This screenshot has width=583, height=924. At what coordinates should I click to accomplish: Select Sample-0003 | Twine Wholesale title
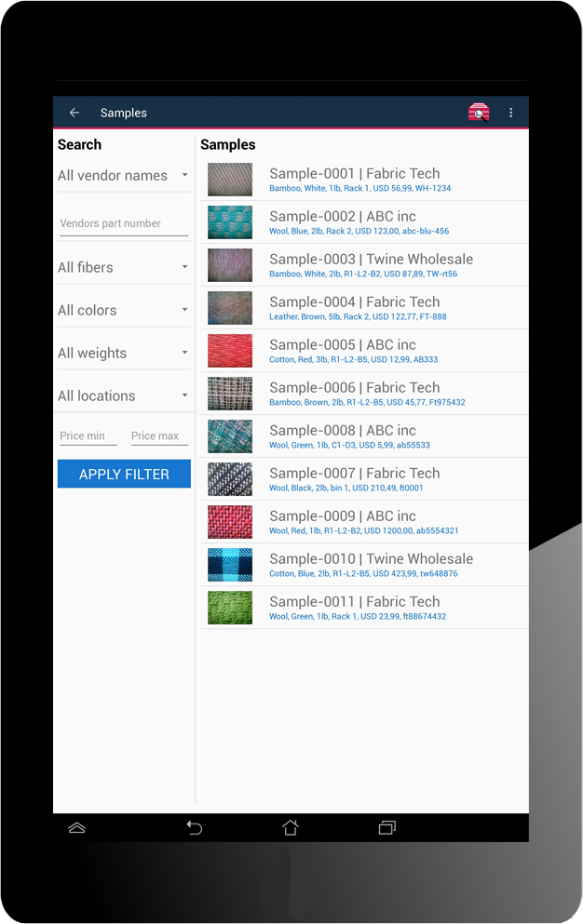point(372,260)
